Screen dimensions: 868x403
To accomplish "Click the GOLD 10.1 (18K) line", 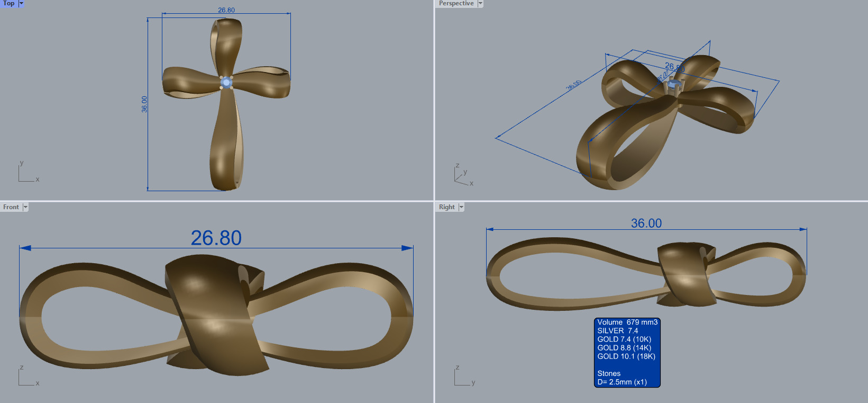I will 626,356.
